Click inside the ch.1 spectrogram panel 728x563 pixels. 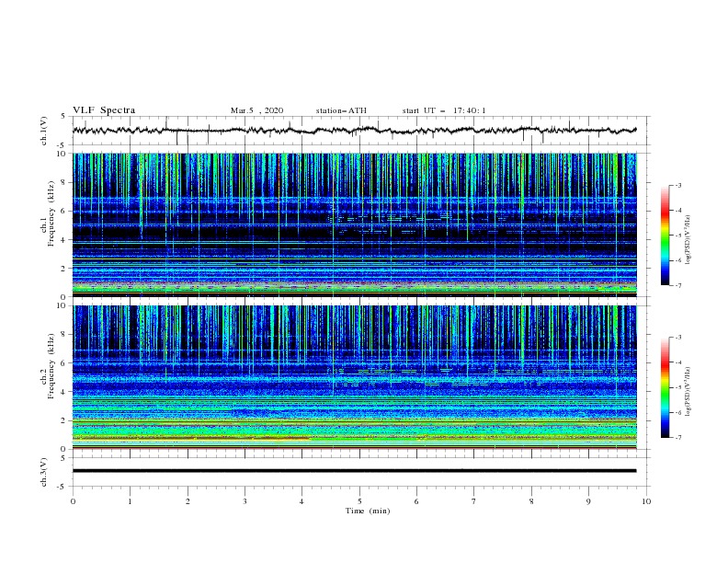tap(354, 224)
